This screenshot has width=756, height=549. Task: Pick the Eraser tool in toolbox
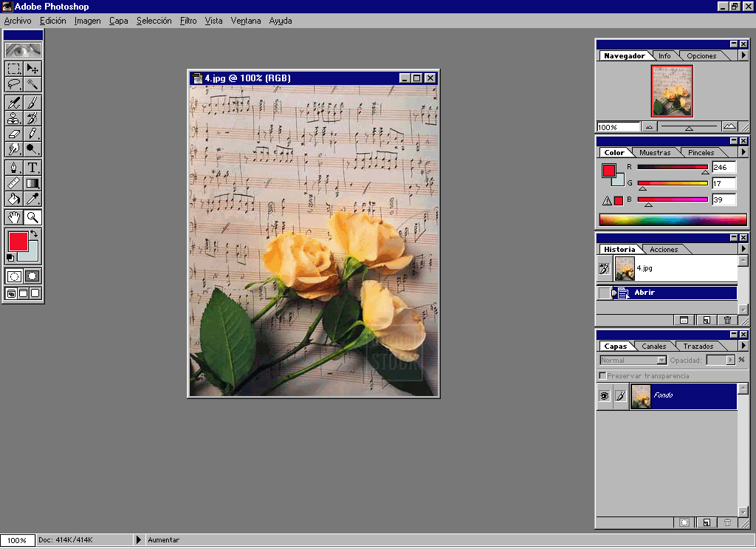tap(14, 134)
